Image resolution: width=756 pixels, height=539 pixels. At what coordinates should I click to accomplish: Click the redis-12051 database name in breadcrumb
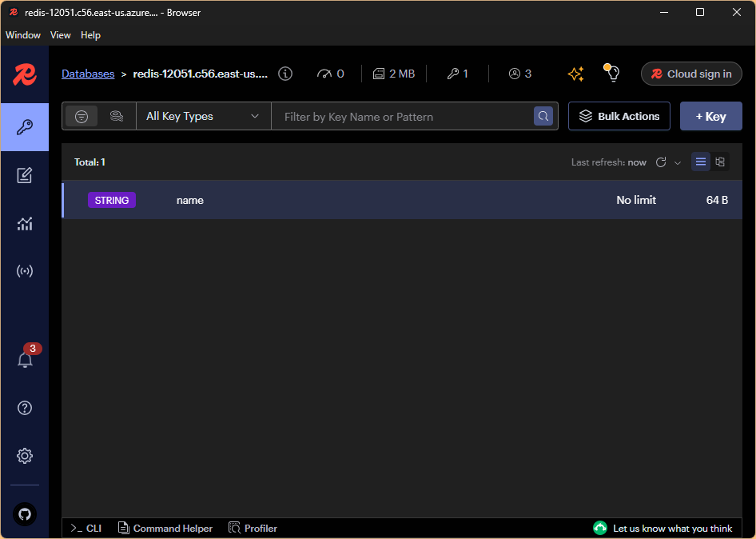click(x=200, y=74)
